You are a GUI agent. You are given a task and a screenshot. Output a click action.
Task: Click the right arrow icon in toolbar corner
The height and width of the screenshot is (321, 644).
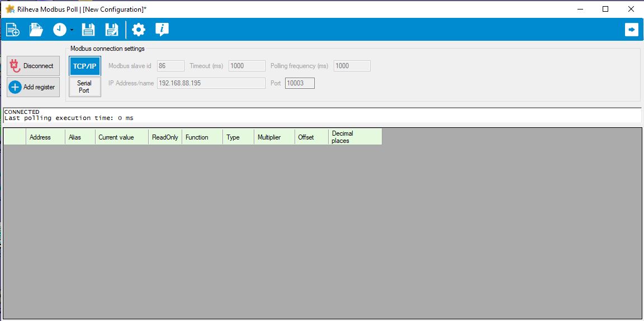point(632,30)
